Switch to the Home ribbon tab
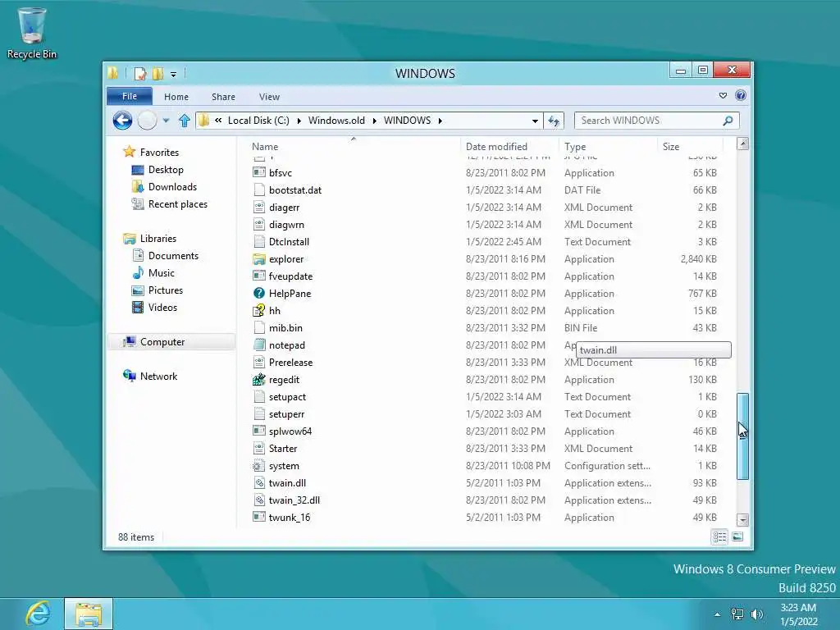This screenshot has height=630, width=840. [176, 97]
